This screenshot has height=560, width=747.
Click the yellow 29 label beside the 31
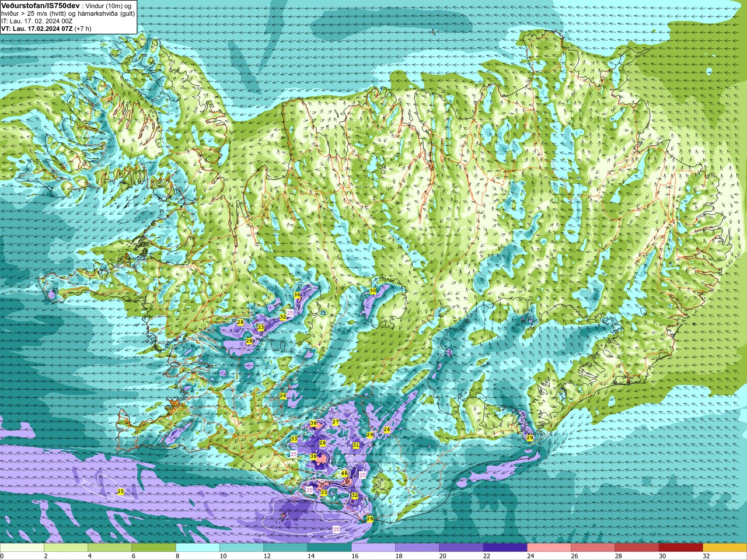370,435
